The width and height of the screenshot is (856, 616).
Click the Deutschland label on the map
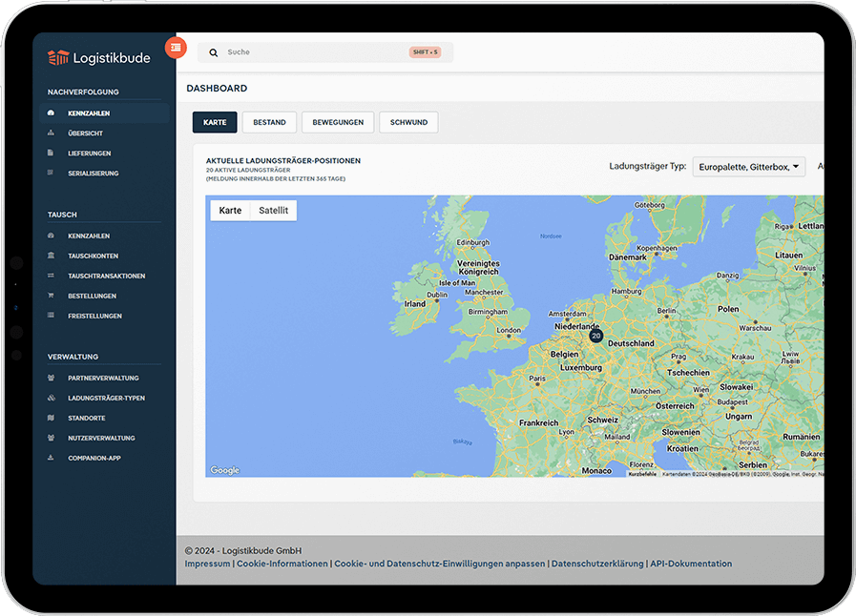pos(631,343)
